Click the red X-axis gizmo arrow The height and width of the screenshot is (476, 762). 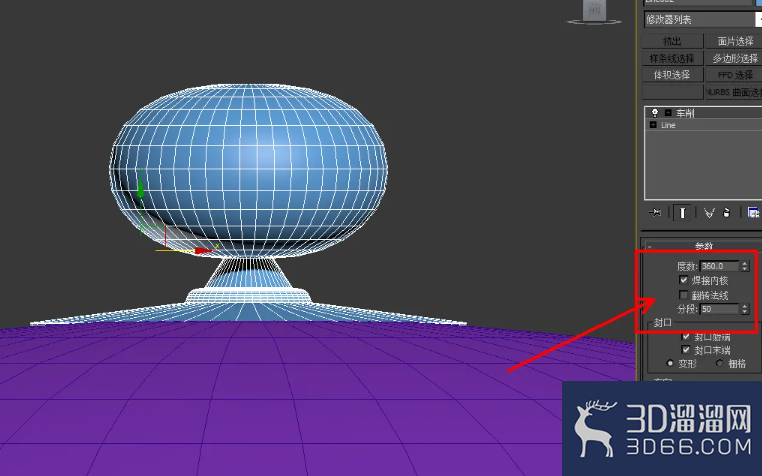coord(204,250)
